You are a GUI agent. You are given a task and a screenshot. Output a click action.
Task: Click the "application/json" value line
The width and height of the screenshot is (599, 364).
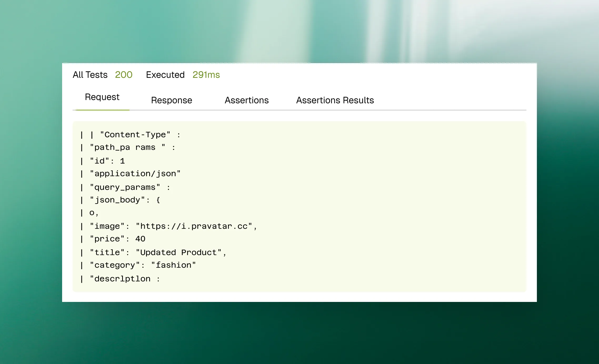135,174
